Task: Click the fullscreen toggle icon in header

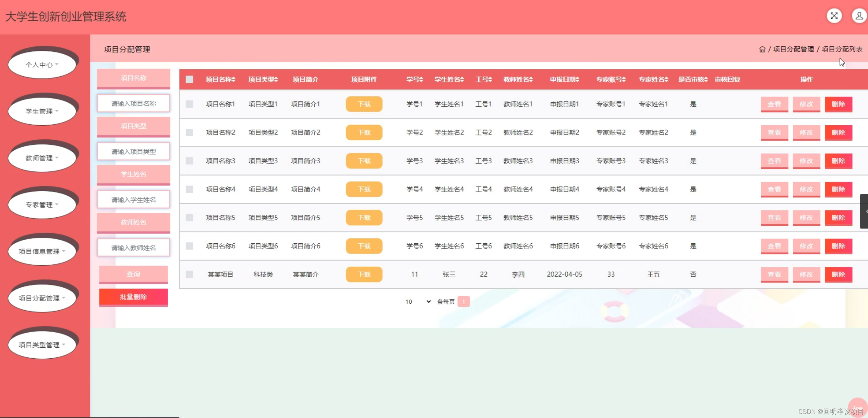Action: tap(834, 16)
